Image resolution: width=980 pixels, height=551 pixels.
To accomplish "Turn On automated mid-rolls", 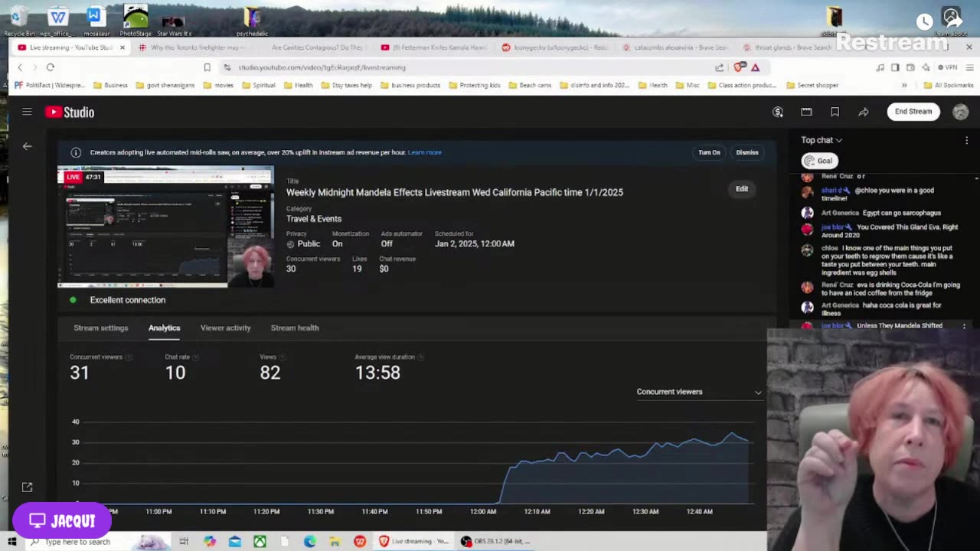I will pos(709,152).
